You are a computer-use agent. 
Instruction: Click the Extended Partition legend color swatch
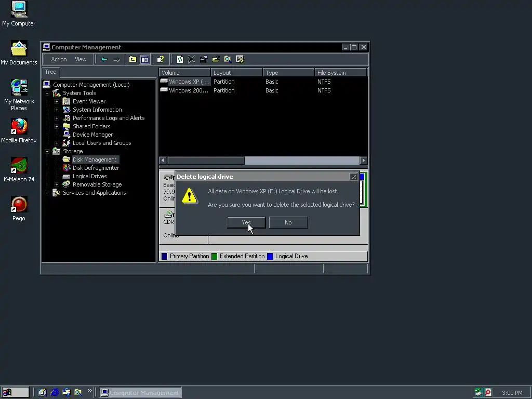[x=214, y=256]
